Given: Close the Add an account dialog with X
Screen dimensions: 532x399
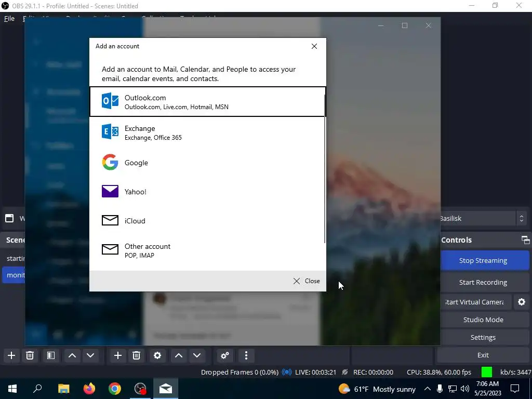Looking at the screenshot, I should [314, 46].
